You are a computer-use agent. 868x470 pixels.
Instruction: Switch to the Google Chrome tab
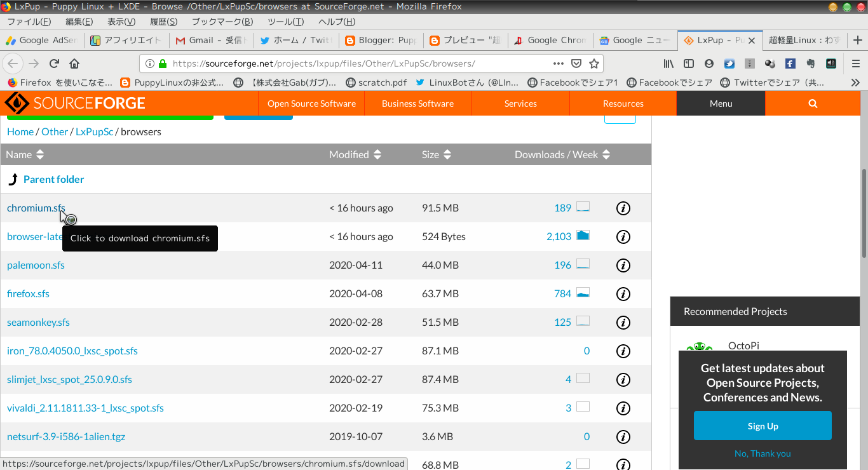click(550, 40)
